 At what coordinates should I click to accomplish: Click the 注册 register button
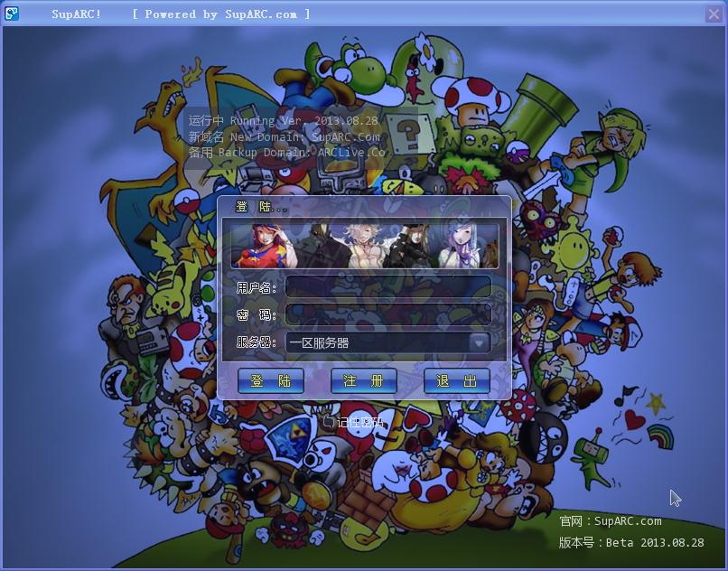pyautogui.click(x=363, y=381)
